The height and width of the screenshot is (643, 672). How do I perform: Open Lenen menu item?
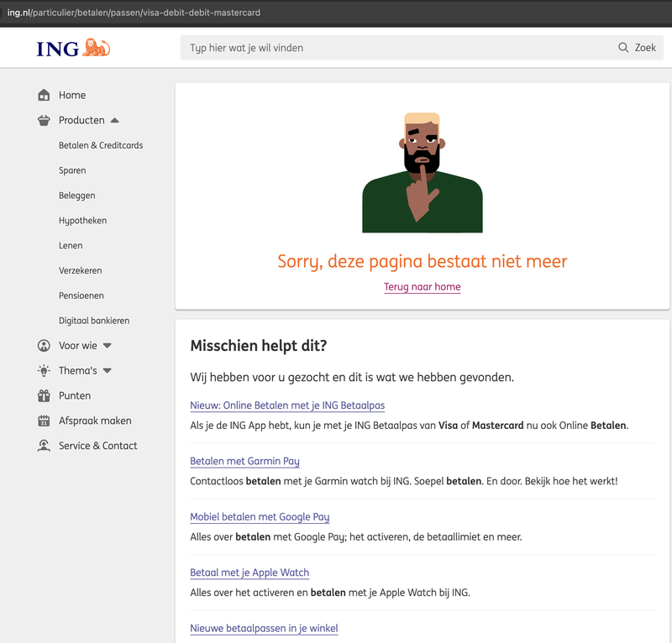[x=71, y=245]
